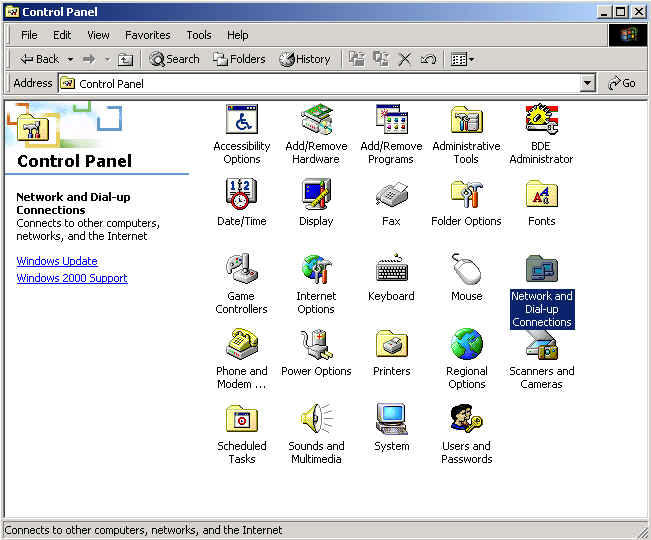Open Accessibility Options applet
651x540 pixels.
[x=242, y=135]
